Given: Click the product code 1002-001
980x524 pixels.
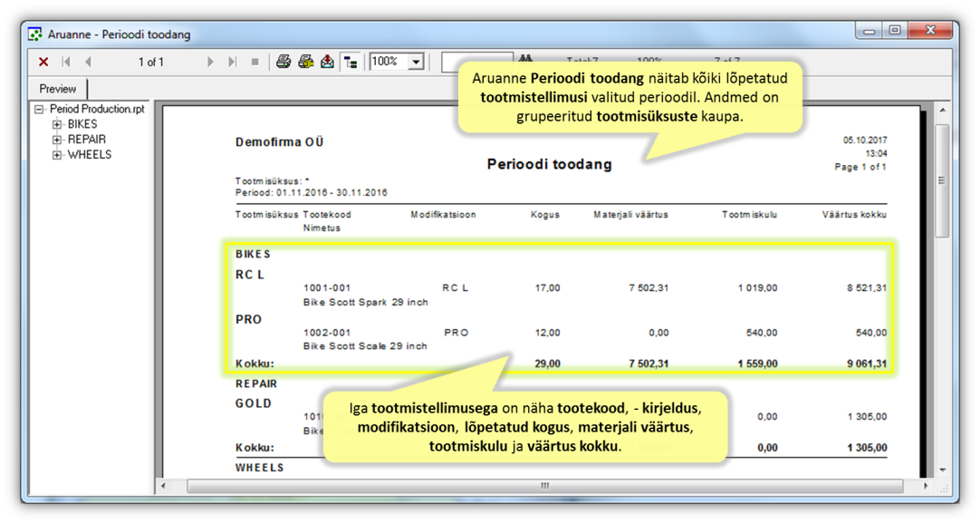Looking at the screenshot, I should pos(327,333).
